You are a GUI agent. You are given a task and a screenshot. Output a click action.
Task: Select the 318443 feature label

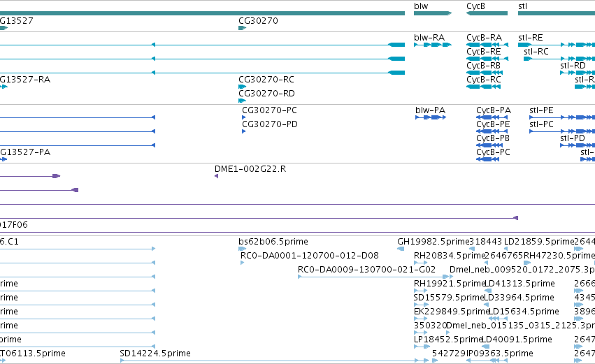pos(486,242)
